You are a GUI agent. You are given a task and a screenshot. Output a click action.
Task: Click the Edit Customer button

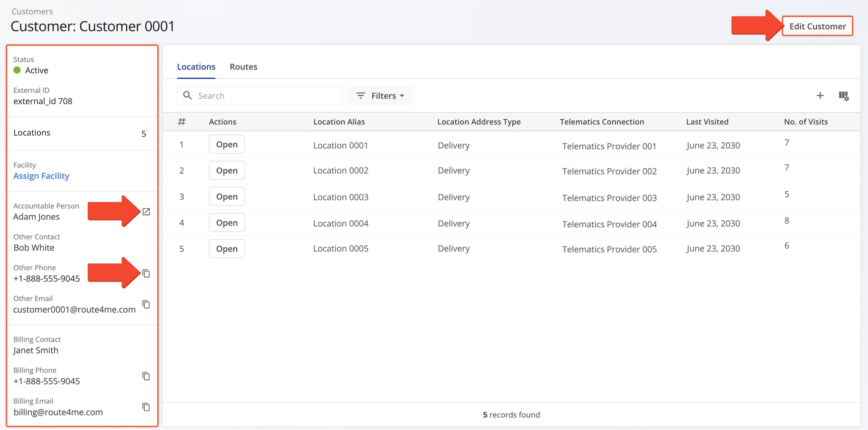point(817,26)
